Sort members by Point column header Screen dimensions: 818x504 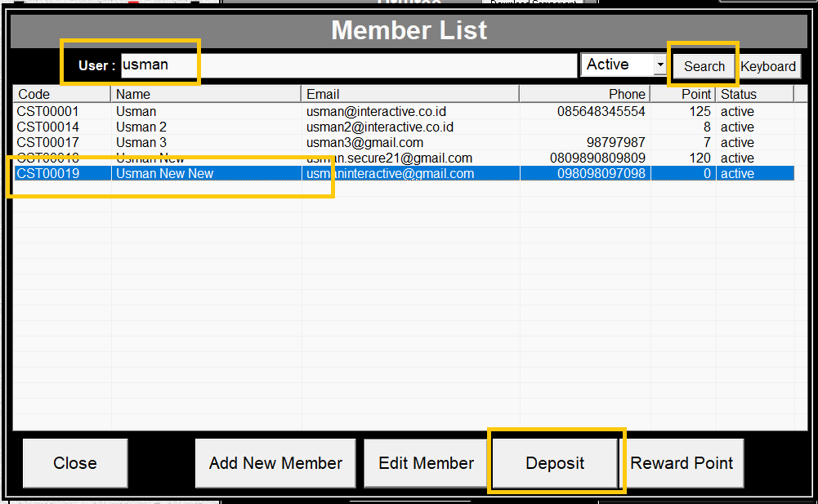tap(683, 94)
